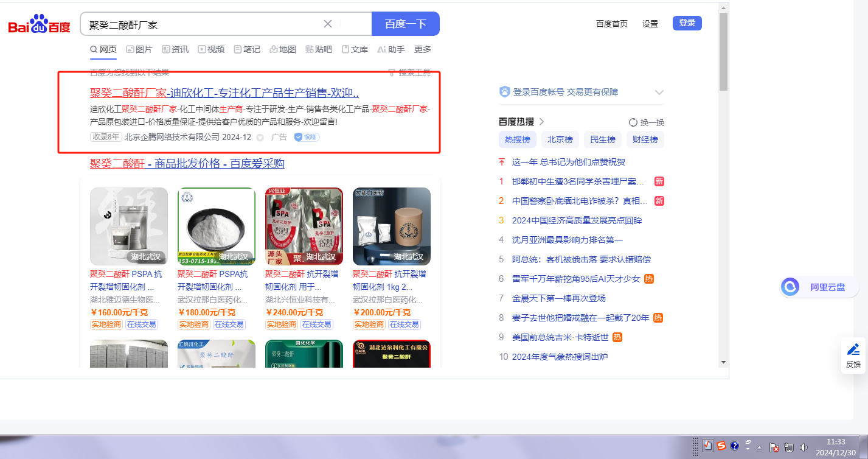Open the product image priced ¥160.00/千克

[x=129, y=226]
